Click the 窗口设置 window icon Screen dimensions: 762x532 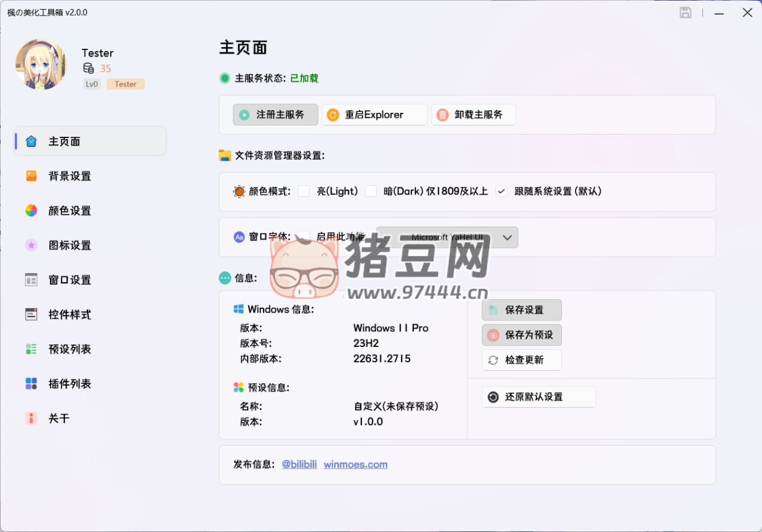point(31,280)
